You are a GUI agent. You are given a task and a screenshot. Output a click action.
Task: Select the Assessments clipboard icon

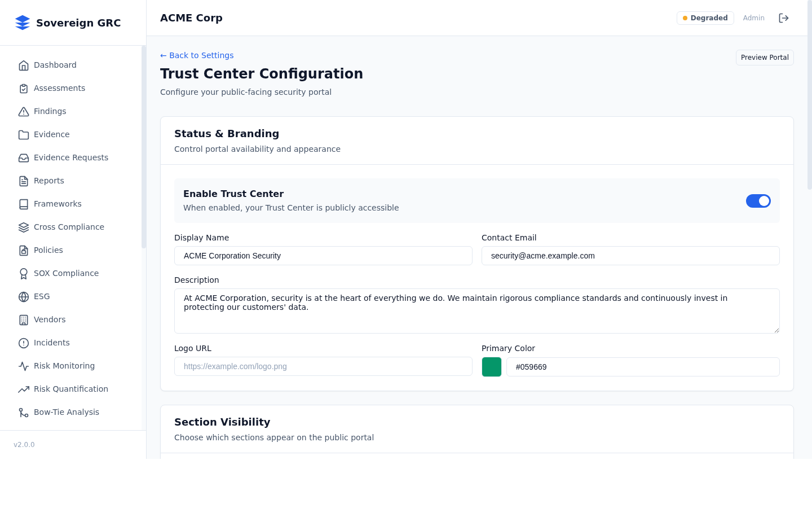coord(23,88)
